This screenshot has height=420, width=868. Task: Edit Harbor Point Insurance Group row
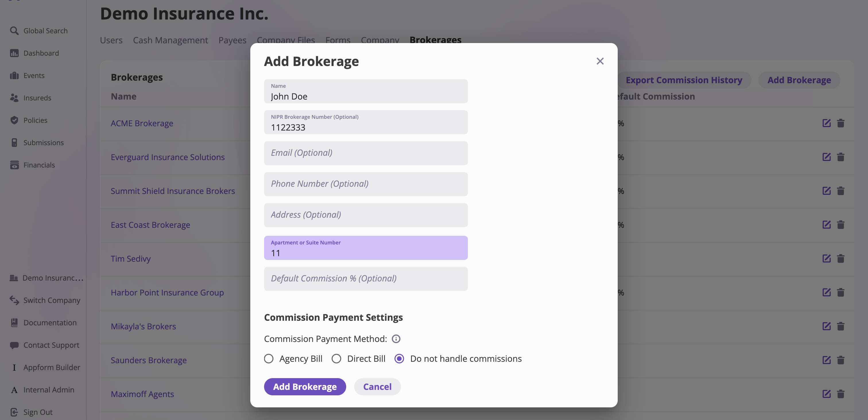(826, 292)
